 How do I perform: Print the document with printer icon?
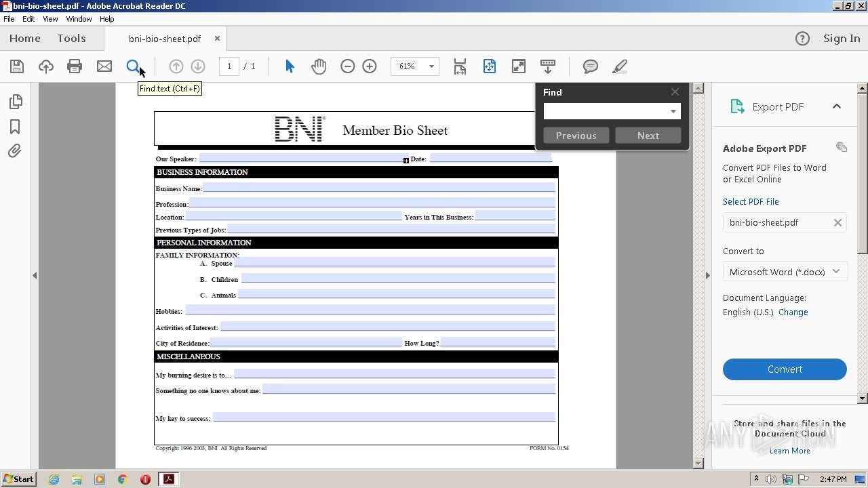coord(75,66)
